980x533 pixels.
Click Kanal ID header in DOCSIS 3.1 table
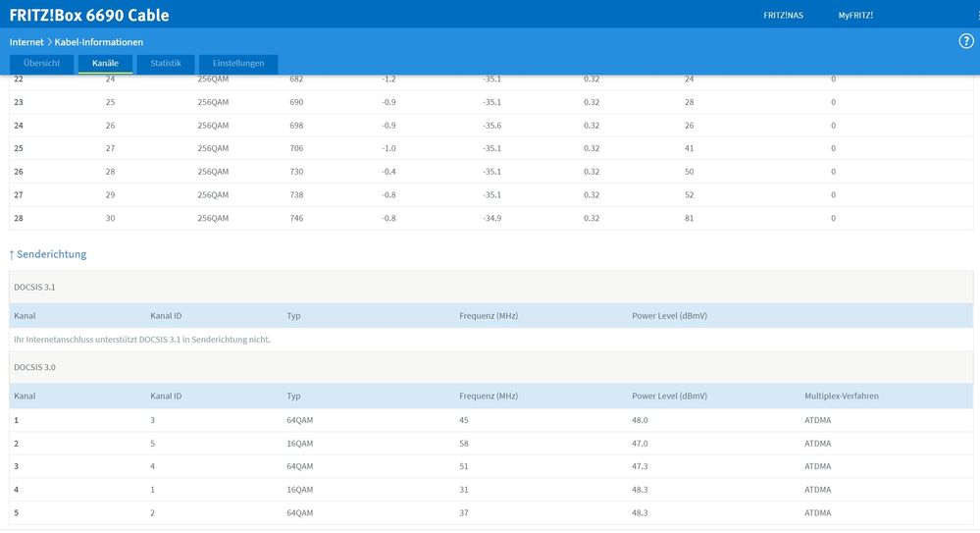pyautogui.click(x=166, y=316)
